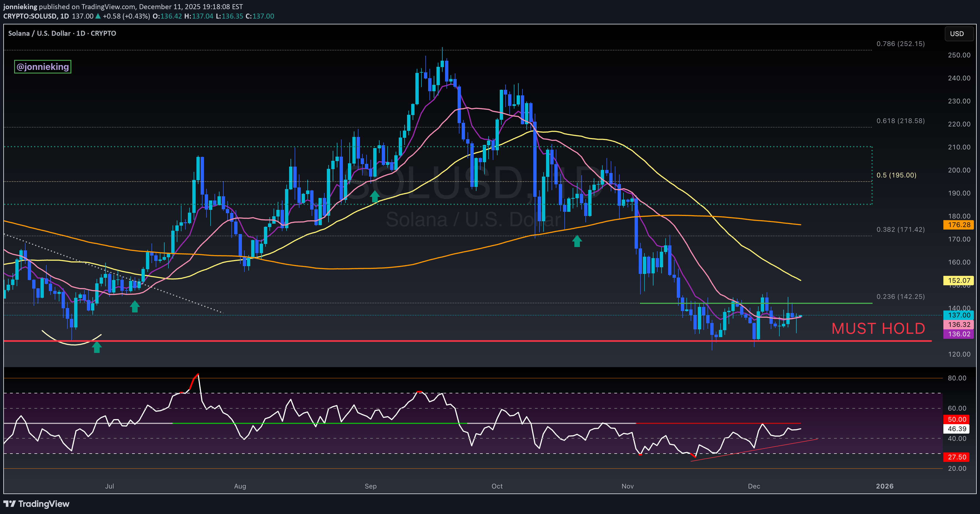Click the pink 136.32 moving average label
980x514 pixels.
click(959, 324)
